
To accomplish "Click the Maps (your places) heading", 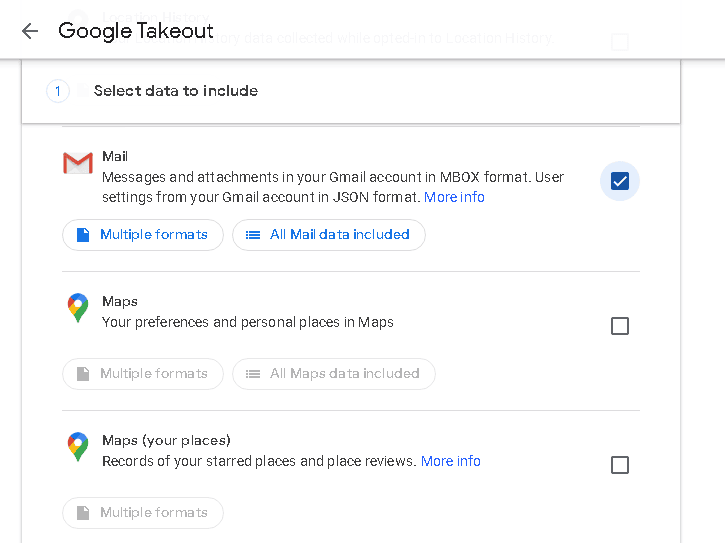I will pos(166,440).
